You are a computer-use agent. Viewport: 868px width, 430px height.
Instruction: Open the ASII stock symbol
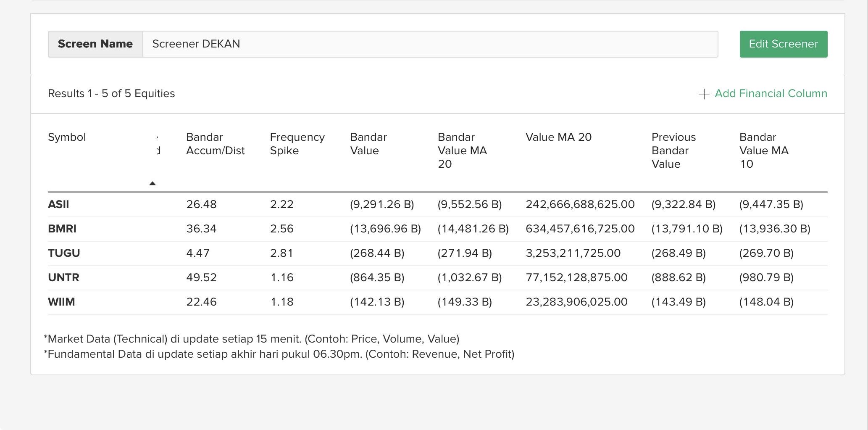pos(58,204)
